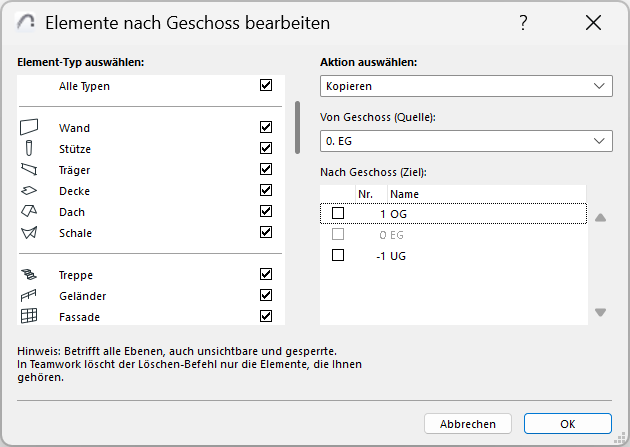The height and width of the screenshot is (447, 630).
Task: Click the Schale (shell) element icon
Action: (x=29, y=233)
